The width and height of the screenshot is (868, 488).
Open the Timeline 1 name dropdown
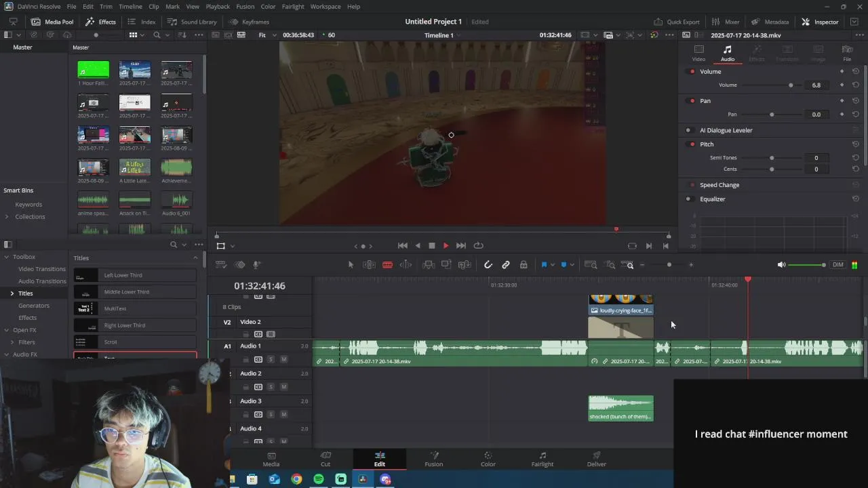pos(442,35)
